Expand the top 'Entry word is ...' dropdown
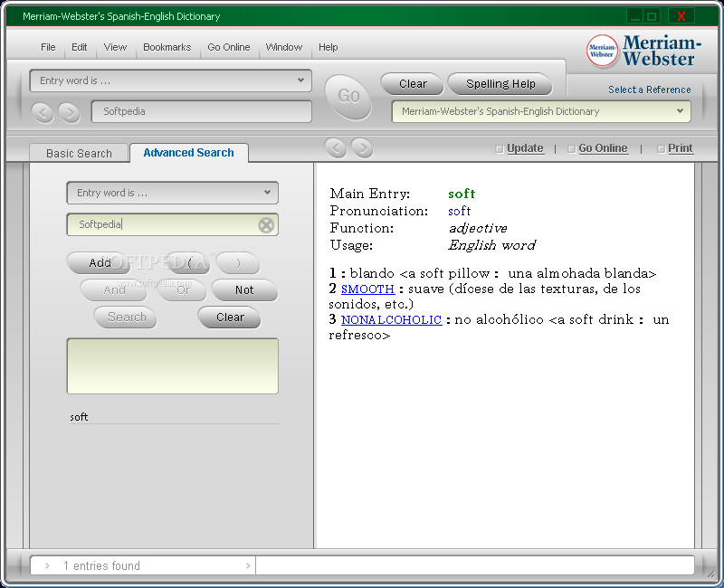The image size is (724, 588). coord(300,81)
